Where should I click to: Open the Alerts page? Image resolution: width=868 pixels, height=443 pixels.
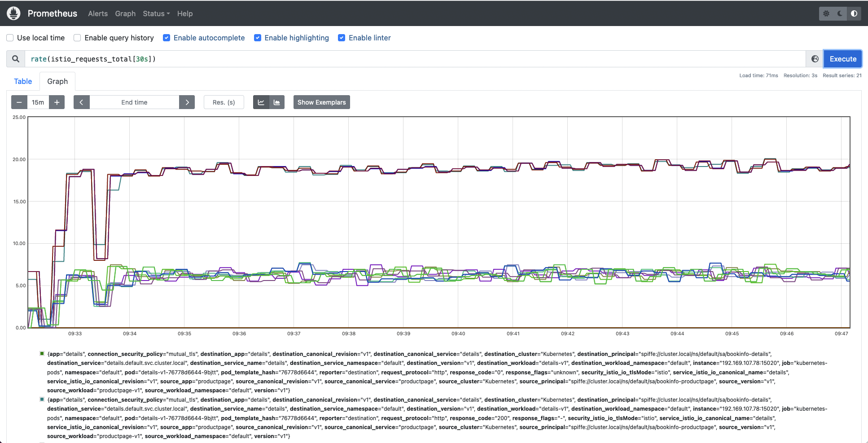98,13
